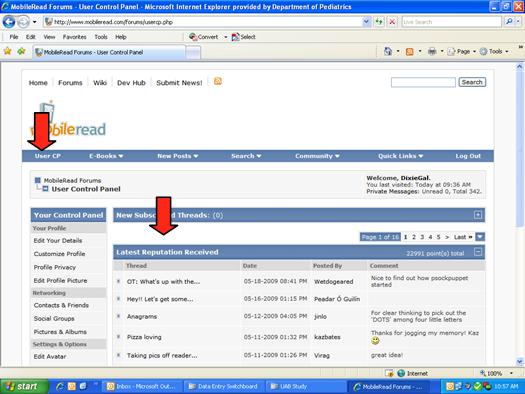Open the Quick Links dropdown menu

click(400, 156)
